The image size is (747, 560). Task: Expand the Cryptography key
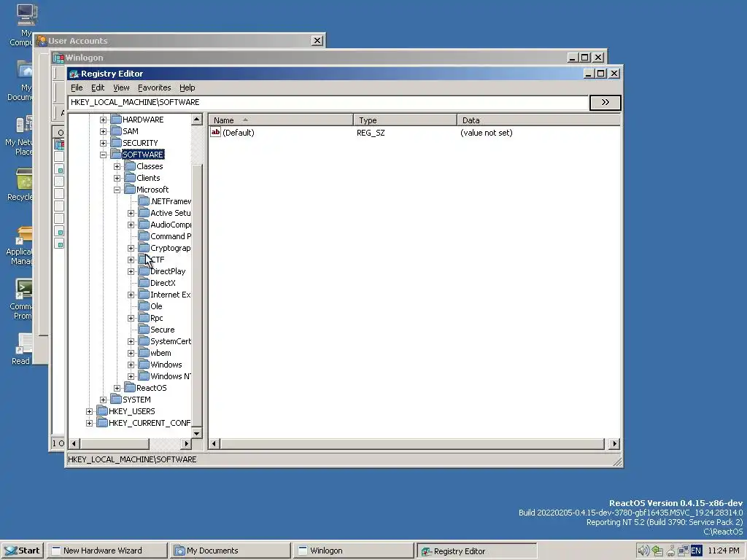tap(131, 248)
